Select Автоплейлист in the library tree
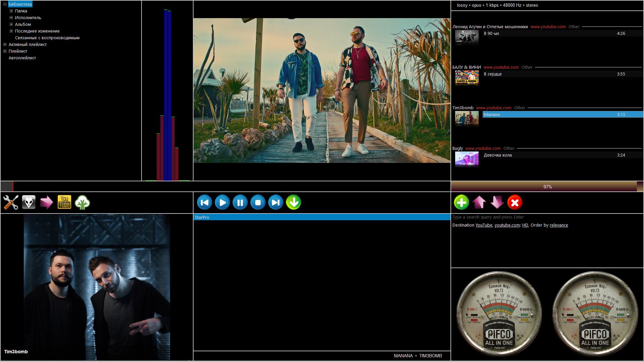 pos(22,58)
